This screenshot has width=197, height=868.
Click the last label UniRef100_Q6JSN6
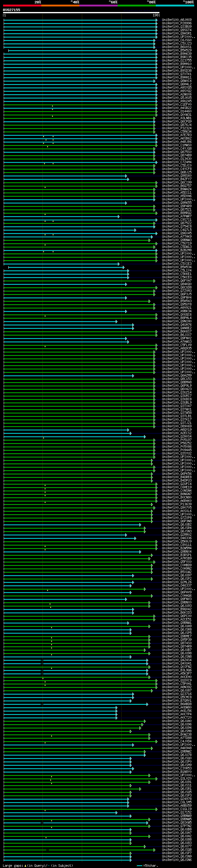click(x=176, y=860)
